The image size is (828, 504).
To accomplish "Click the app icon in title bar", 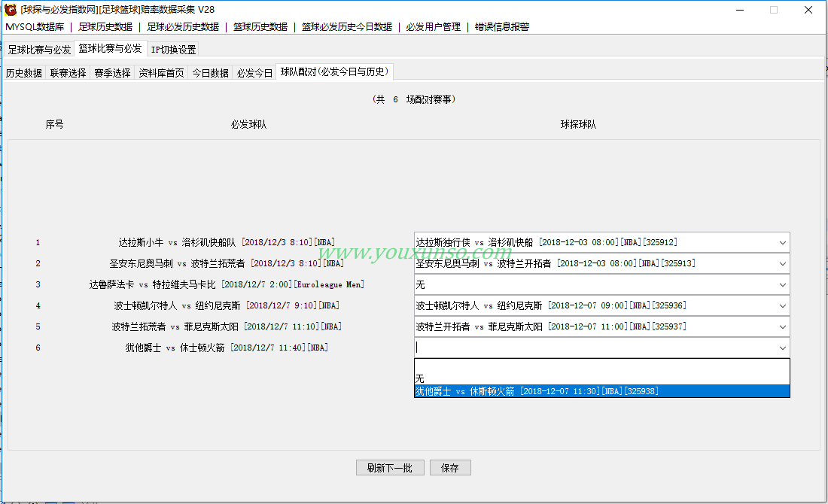I will point(11,10).
